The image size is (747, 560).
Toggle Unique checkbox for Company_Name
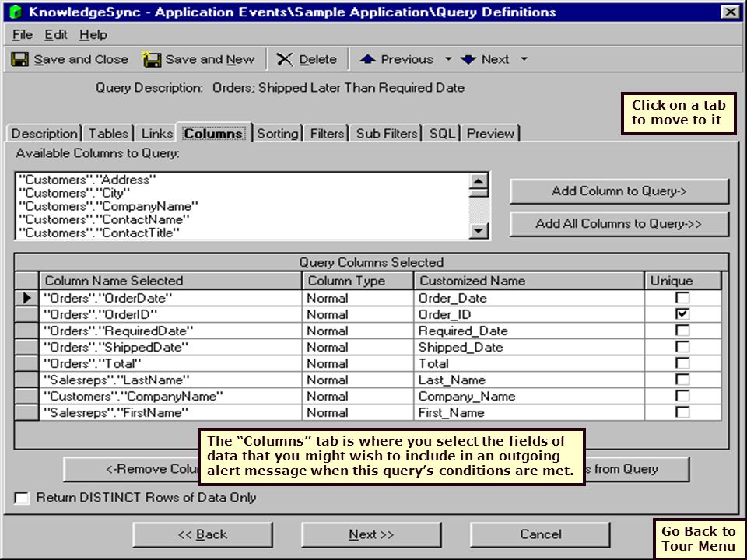(x=682, y=396)
